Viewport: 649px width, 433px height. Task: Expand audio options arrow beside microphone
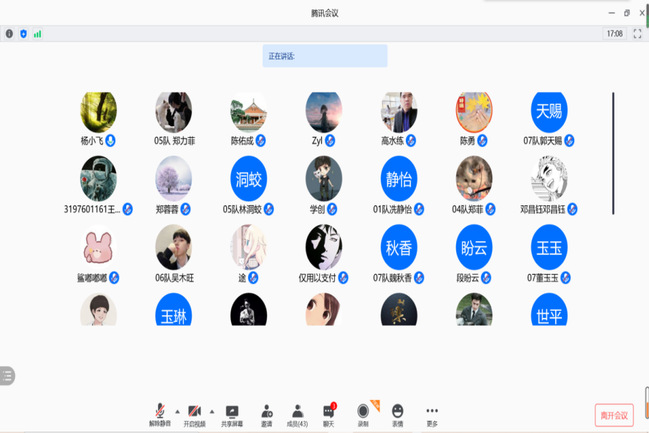click(x=178, y=410)
